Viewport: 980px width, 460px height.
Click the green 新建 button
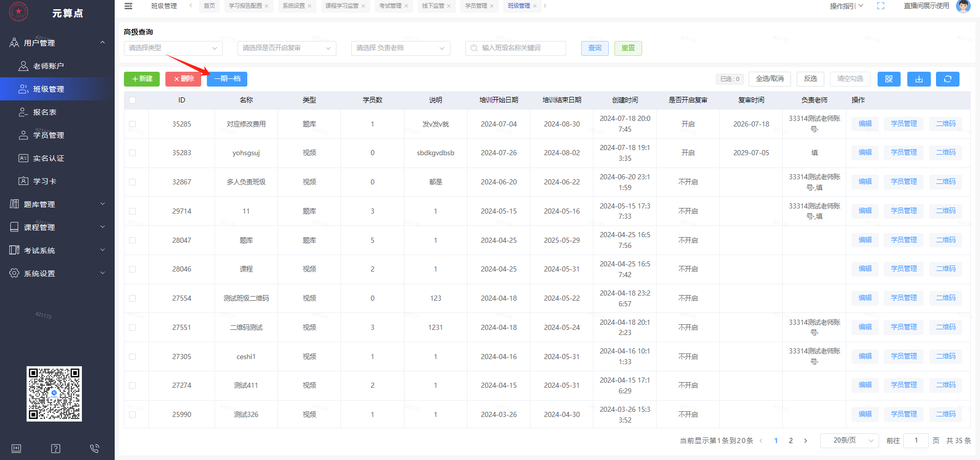(x=142, y=79)
